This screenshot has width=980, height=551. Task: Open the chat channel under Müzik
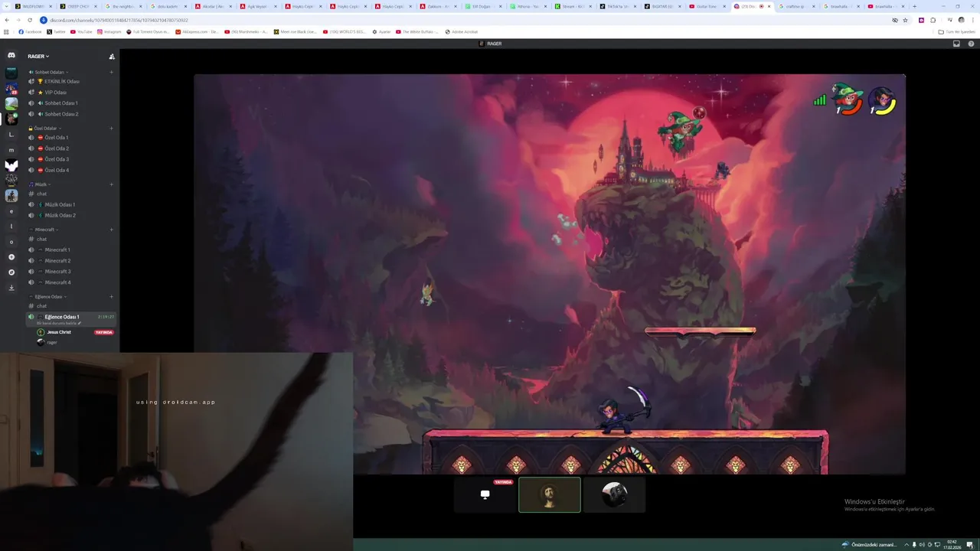71,194
